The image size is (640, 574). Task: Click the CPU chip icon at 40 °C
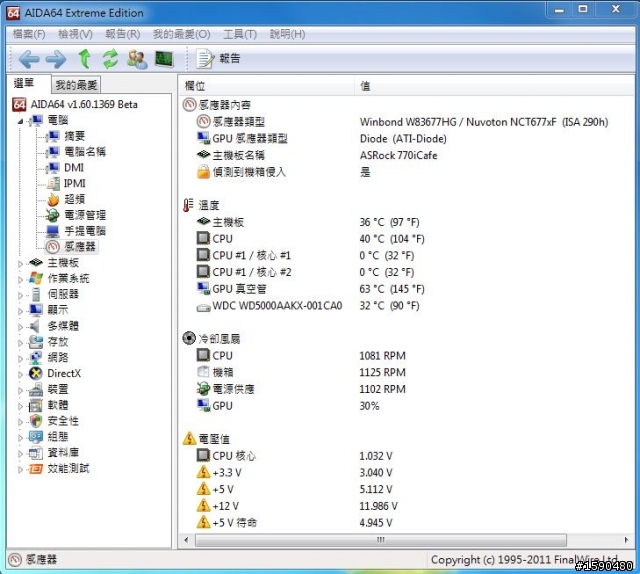[x=203, y=238]
